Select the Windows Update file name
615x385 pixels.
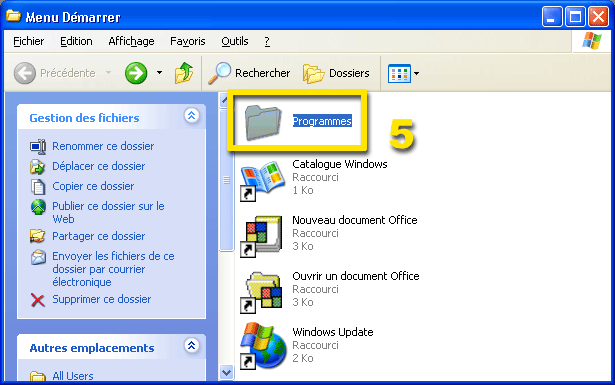[333, 332]
